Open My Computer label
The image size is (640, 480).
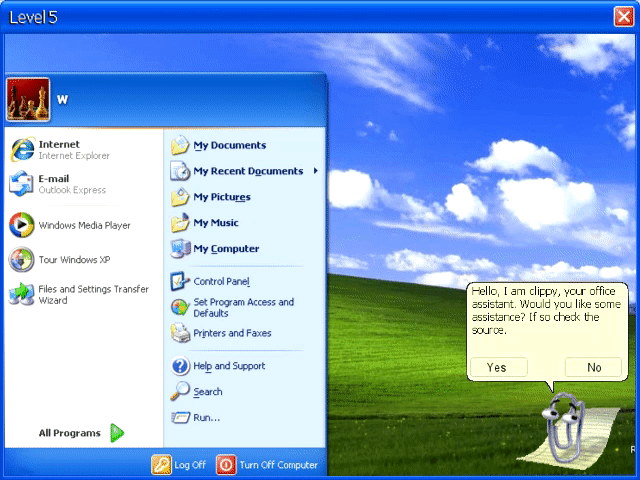226,249
